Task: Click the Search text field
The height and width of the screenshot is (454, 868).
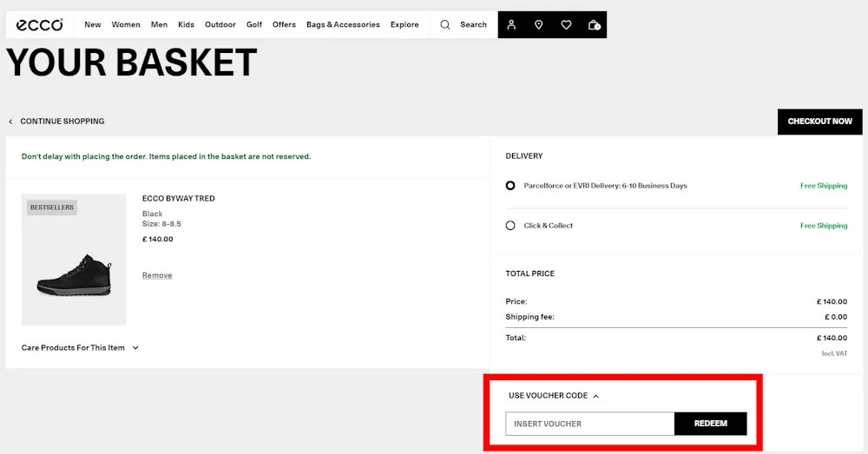Action: click(473, 24)
